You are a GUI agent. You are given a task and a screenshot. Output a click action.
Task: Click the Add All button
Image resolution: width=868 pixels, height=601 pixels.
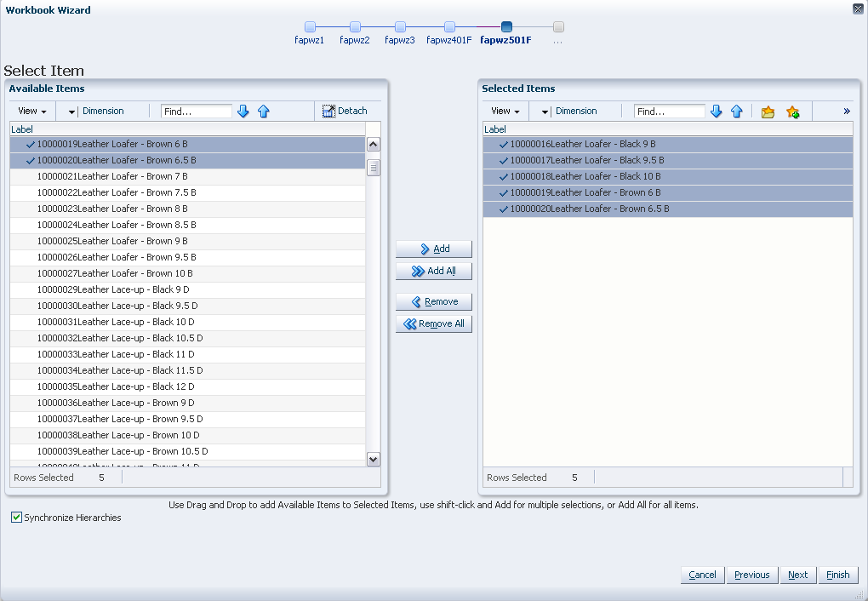(x=434, y=271)
